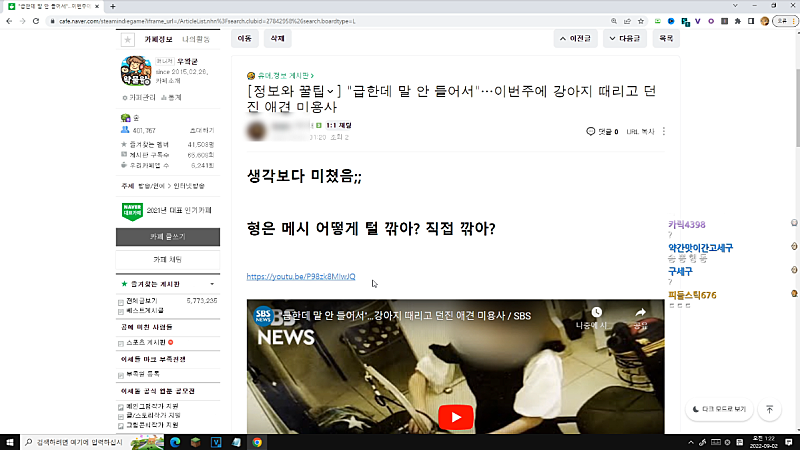
Task: Open 카페관리 settings link
Action: (140, 97)
